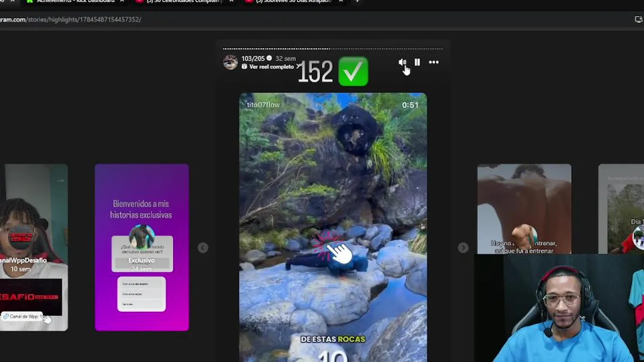Viewport: 644px width, 362px height.
Task: Click the 'Ver reel completo' link
Action: tap(271, 67)
